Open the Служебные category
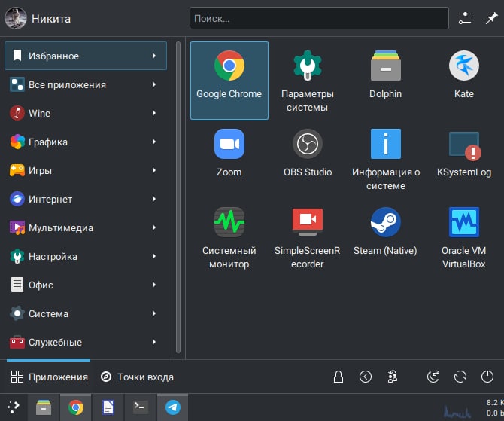Image resolution: width=504 pixels, height=421 pixels. coord(86,342)
